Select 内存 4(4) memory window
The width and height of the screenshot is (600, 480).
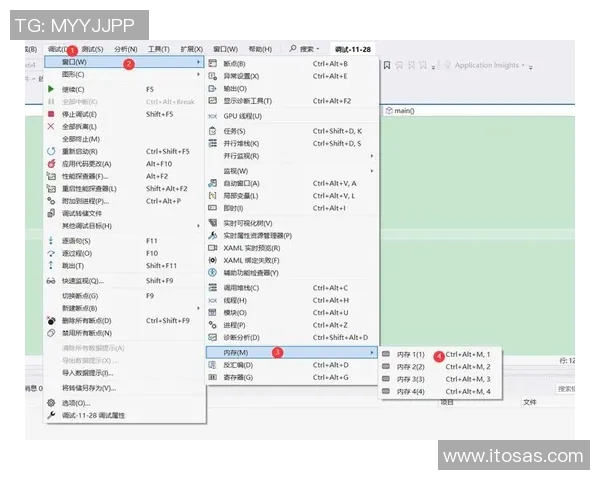coord(440,391)
